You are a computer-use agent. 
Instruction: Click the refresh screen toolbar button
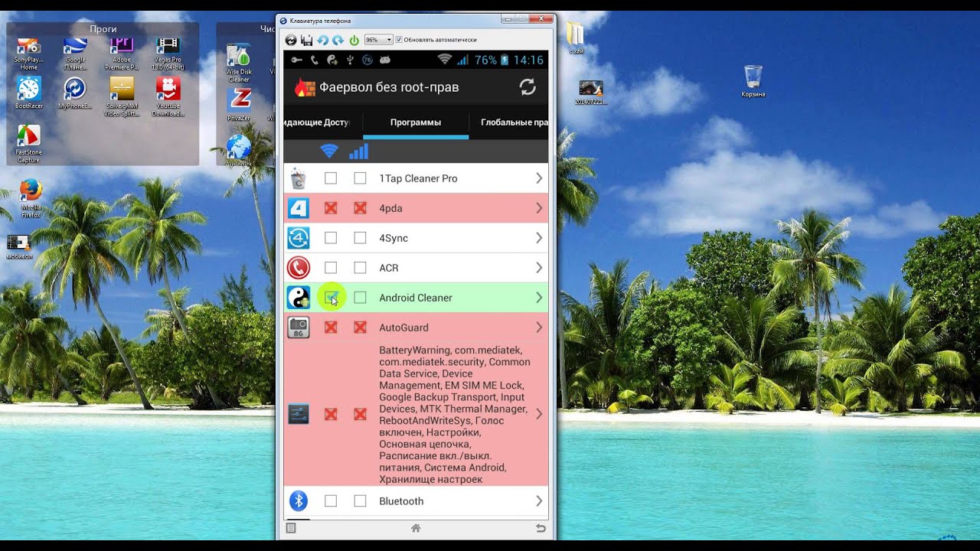click(291, 40)
